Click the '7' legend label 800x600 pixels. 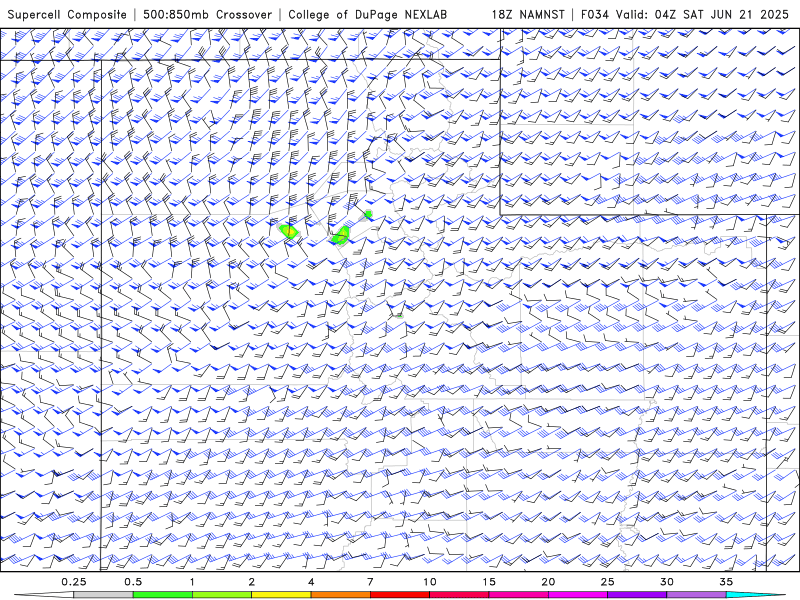tap(370, 582)
